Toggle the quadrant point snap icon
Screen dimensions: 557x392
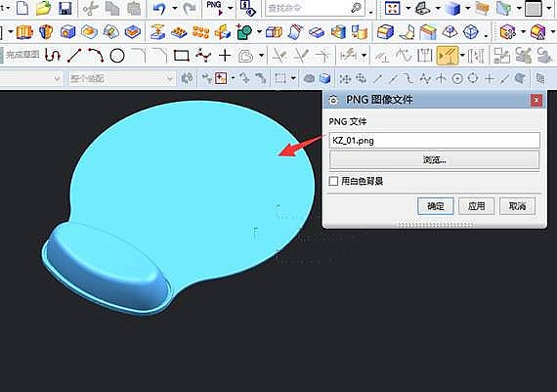473,78
